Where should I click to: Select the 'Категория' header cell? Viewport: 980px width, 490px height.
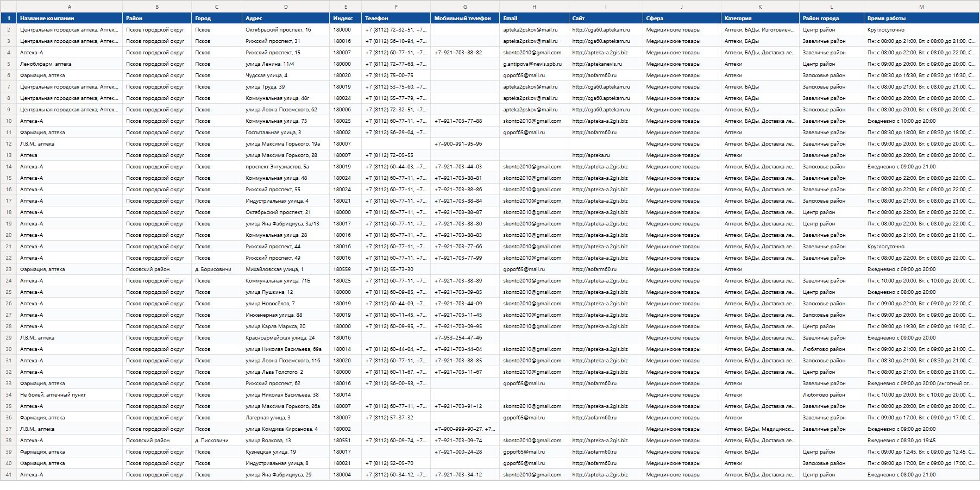760,18
